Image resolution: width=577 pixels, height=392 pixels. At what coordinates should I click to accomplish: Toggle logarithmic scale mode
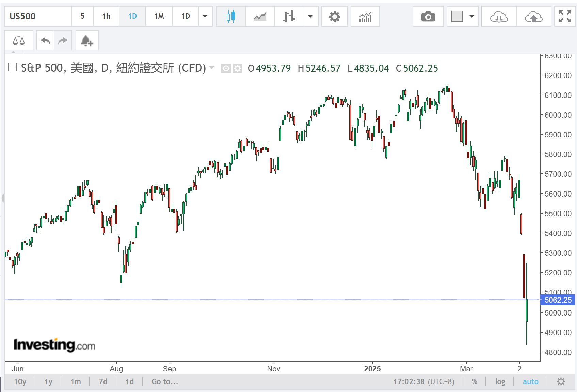500,381
